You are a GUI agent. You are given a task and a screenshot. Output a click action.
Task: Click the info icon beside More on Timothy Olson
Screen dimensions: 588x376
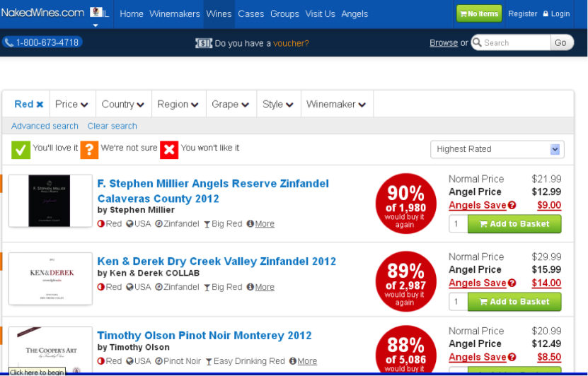[x=292, y=361]
